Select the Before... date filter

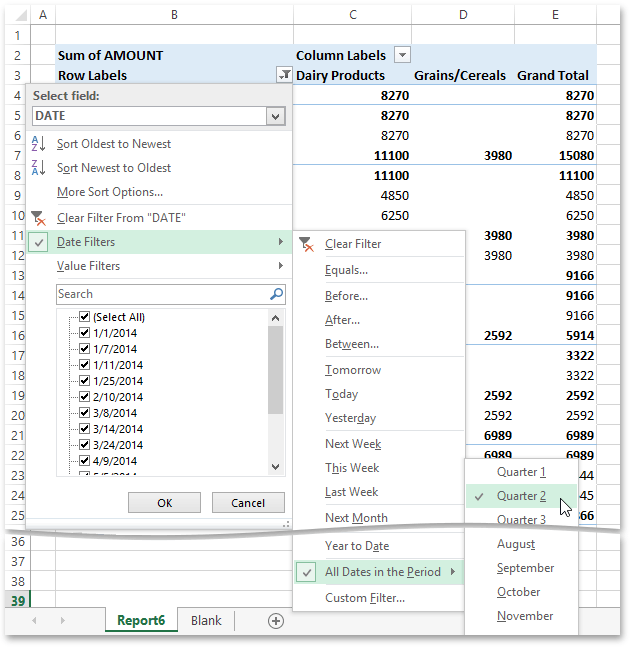point(346,296)
